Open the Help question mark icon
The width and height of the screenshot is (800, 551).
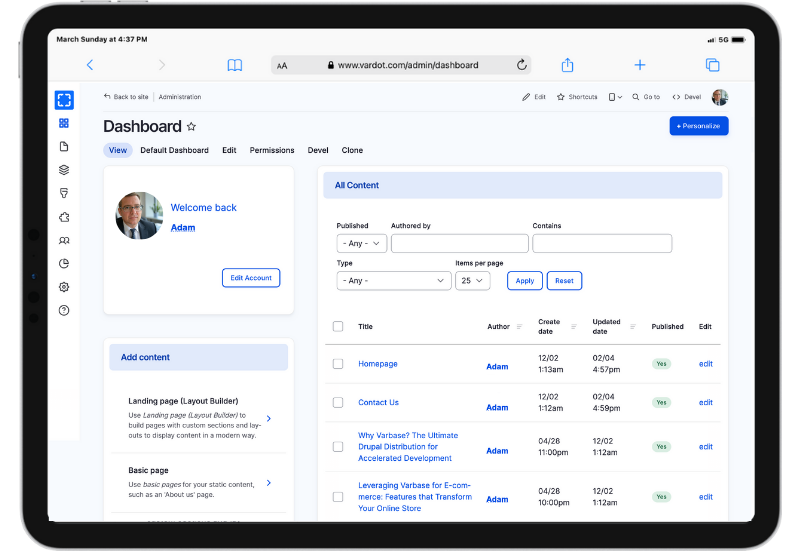[x=64, y=310]
